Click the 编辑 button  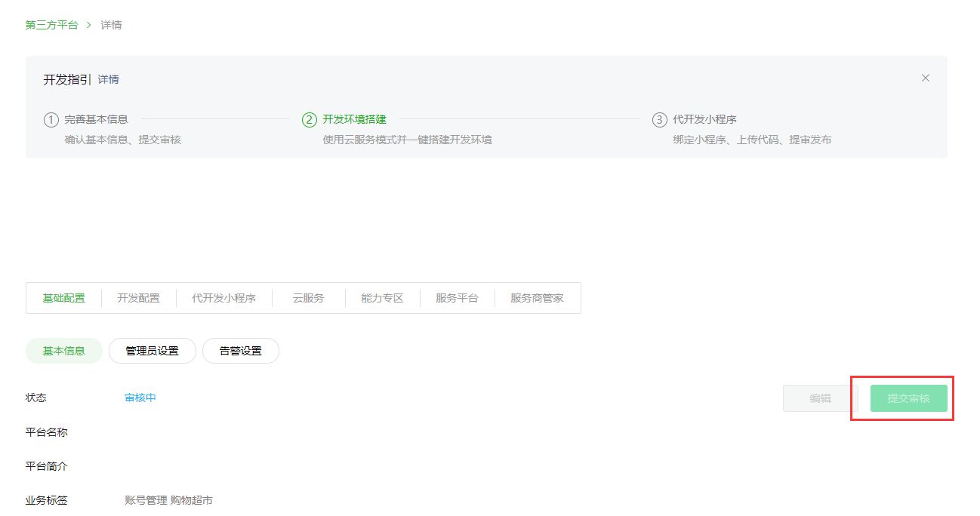click(x=820, y=398)
